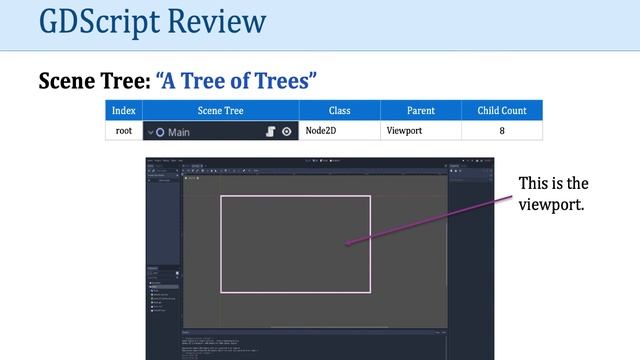Click the 'Scene Tree' column header

[x=220, y=110]
